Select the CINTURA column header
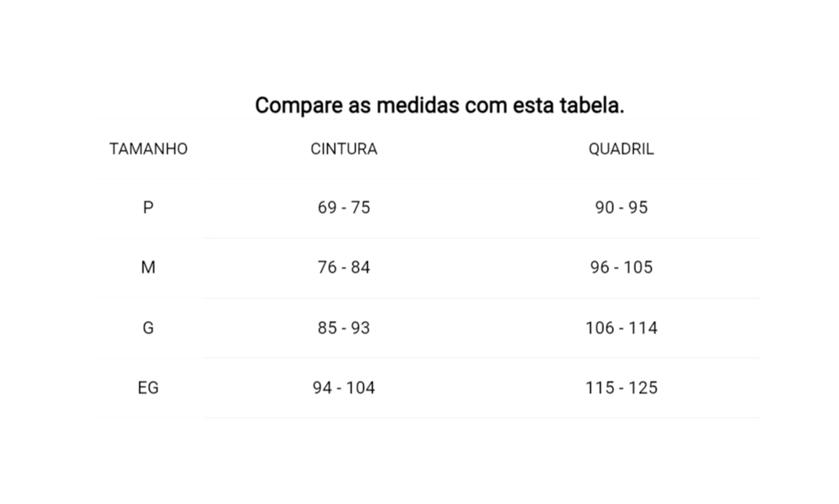This screenshot has height=504, width=839. (x=344, y=149)
